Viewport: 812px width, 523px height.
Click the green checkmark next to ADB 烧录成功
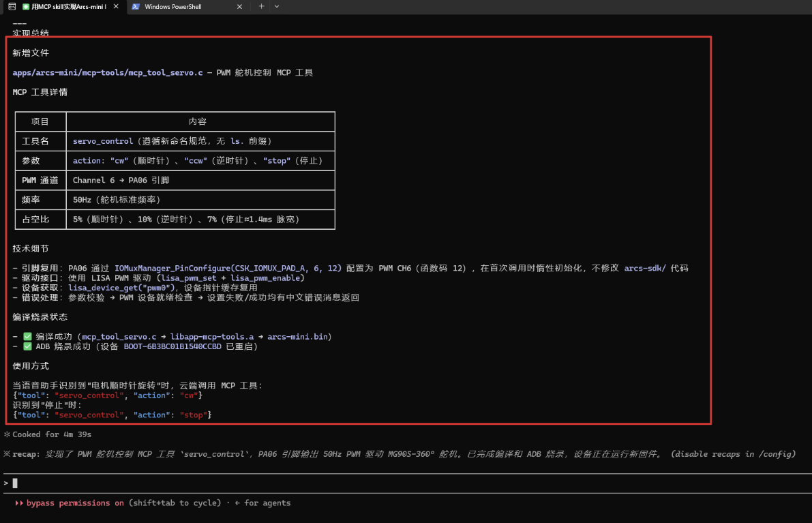(x=27, y=346)
